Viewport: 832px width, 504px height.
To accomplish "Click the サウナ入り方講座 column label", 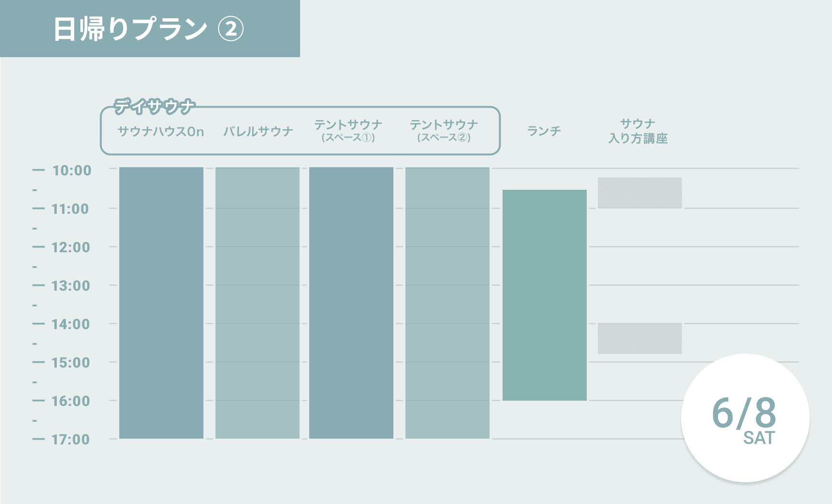I will coord(638,131).
